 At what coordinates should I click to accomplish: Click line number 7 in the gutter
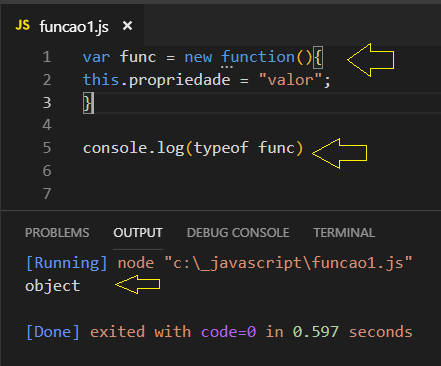(47, 194)
